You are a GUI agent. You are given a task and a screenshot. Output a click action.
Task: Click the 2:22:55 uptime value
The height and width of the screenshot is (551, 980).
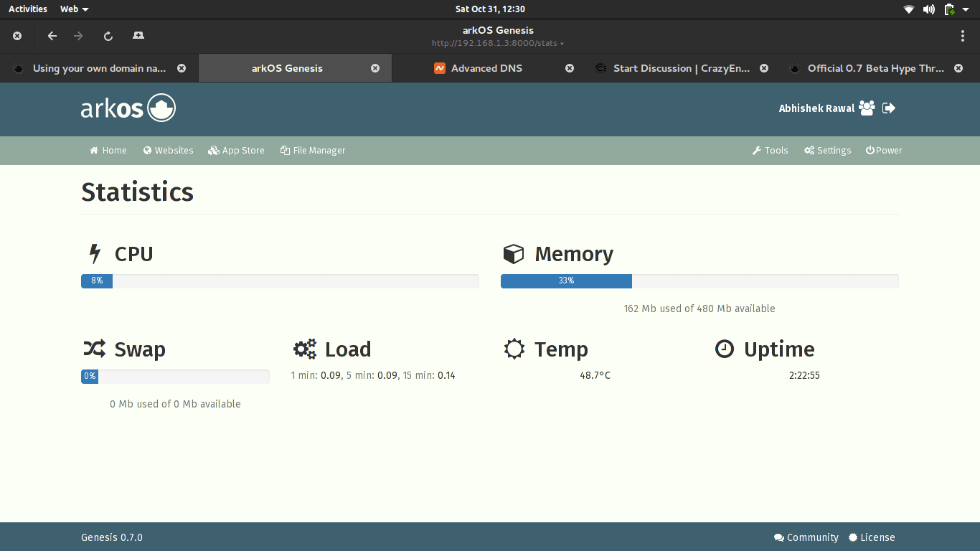[804, 376]
